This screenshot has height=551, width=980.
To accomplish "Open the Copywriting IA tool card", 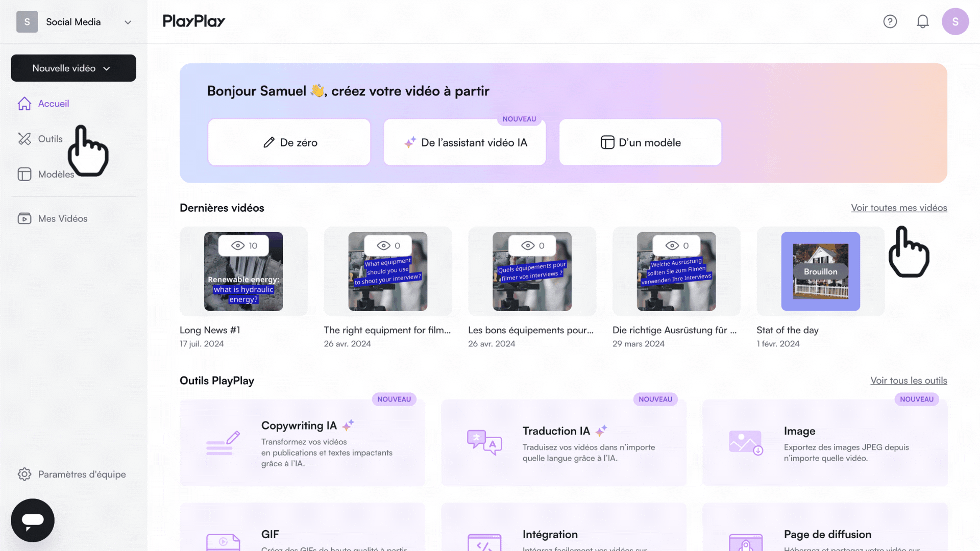I will [302, 443].
